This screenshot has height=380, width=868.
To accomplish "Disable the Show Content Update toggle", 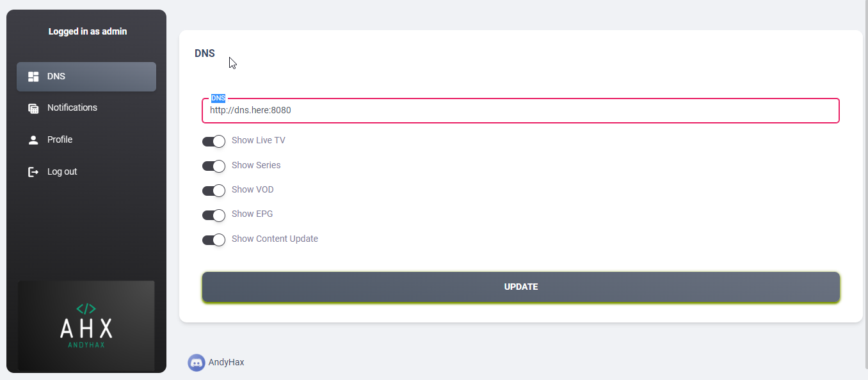I will coord(214,240).
